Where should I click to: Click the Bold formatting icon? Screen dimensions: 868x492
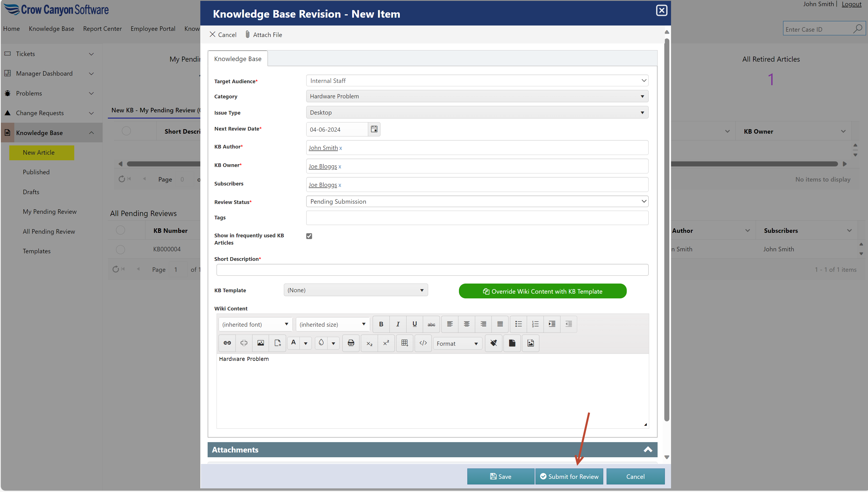point(381,324)
